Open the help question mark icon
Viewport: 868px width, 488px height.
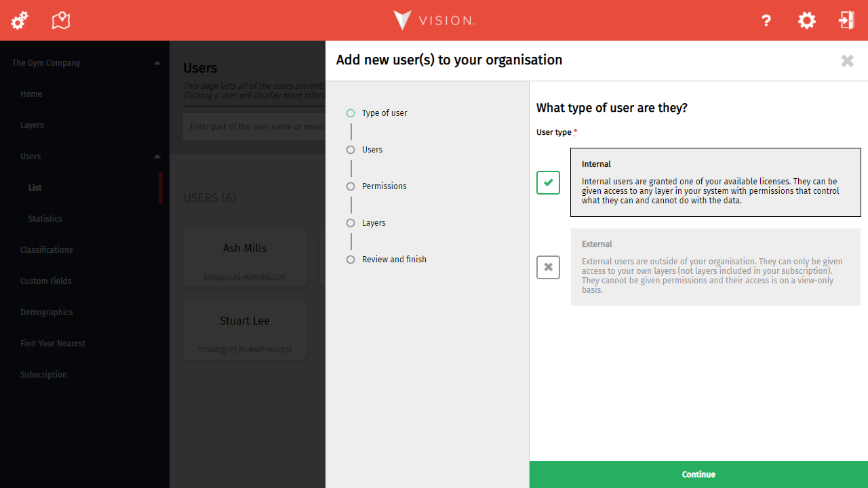[x=766, y=20]
